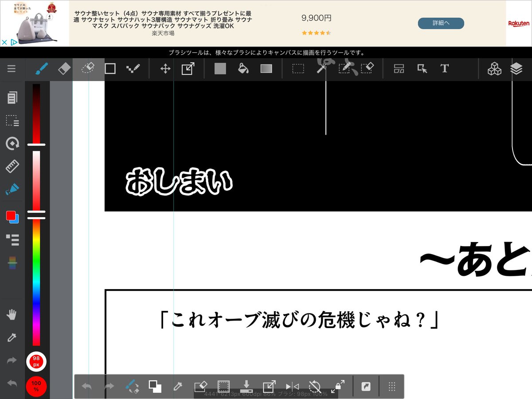Image resolution: width=532 pixels, height=399 pixels.
Task: Select the square shape tool
Action: pyautogui.click(x=110, y=69)
